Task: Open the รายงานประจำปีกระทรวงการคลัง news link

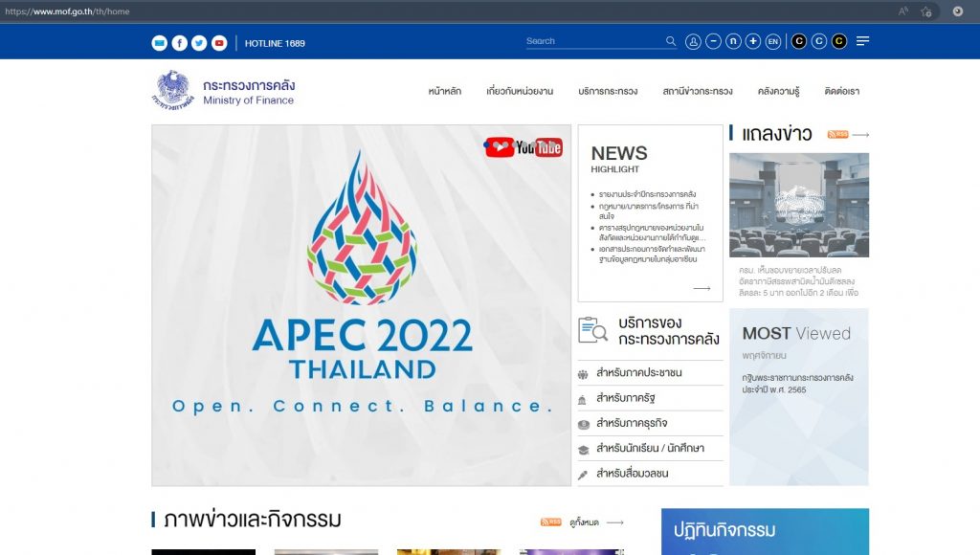Action: pyautogui.click(x=647, y=194)
